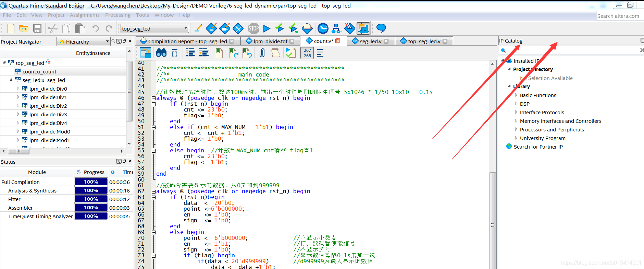
Task: Jump to the next bookmark icon
Action: tap(234, 53)
